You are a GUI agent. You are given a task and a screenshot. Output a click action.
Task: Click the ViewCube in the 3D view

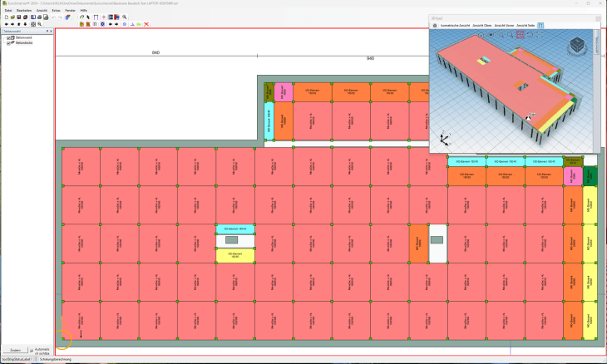coord(578,45)
